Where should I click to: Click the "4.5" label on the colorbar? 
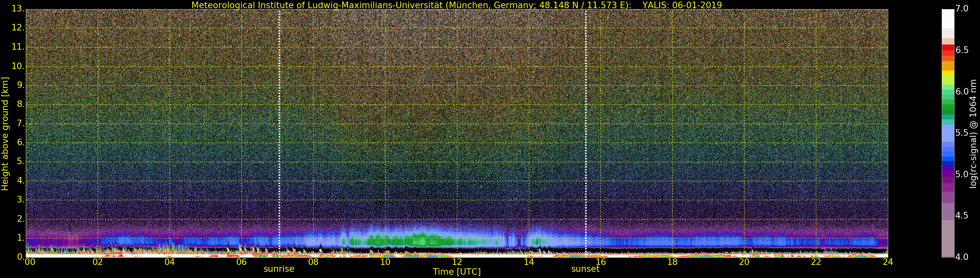[x=962, y=216]
